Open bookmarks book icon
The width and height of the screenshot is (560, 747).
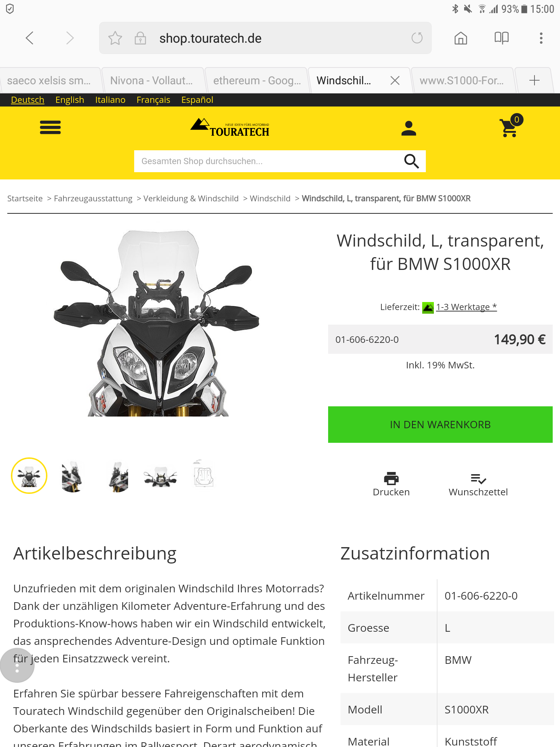coord(502,38)
